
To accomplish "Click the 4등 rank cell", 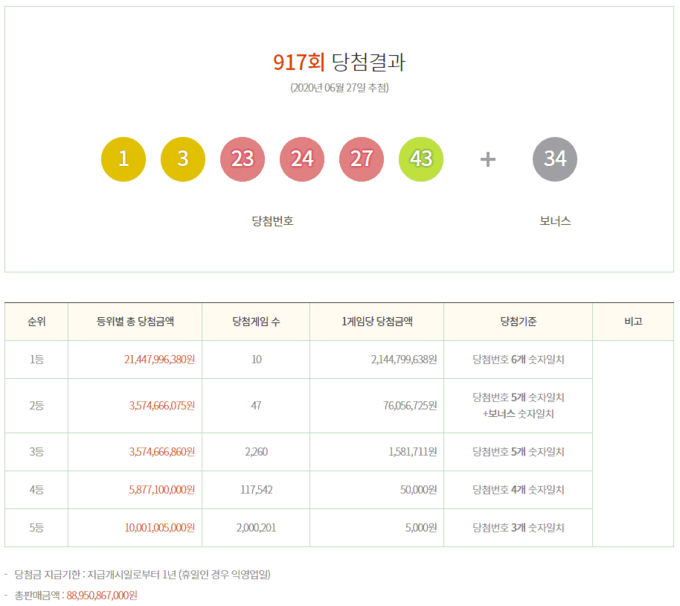I will 36,490.
